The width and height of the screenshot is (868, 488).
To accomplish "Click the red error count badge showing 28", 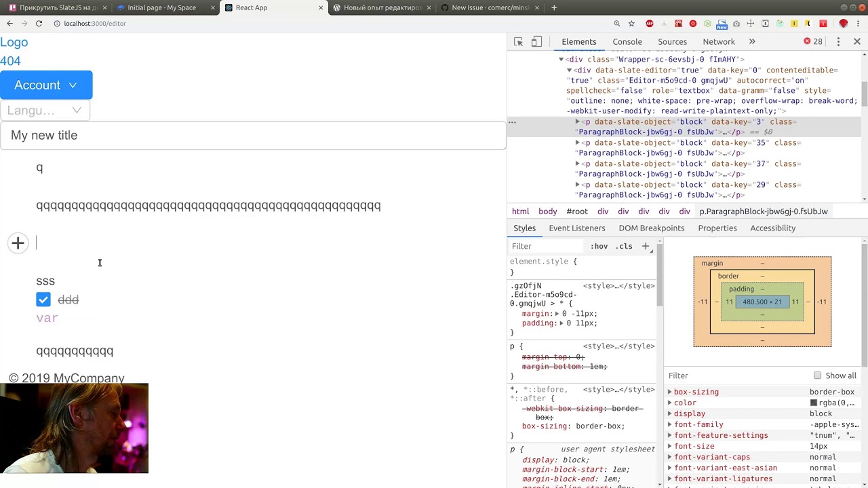I will click(813, 41).
